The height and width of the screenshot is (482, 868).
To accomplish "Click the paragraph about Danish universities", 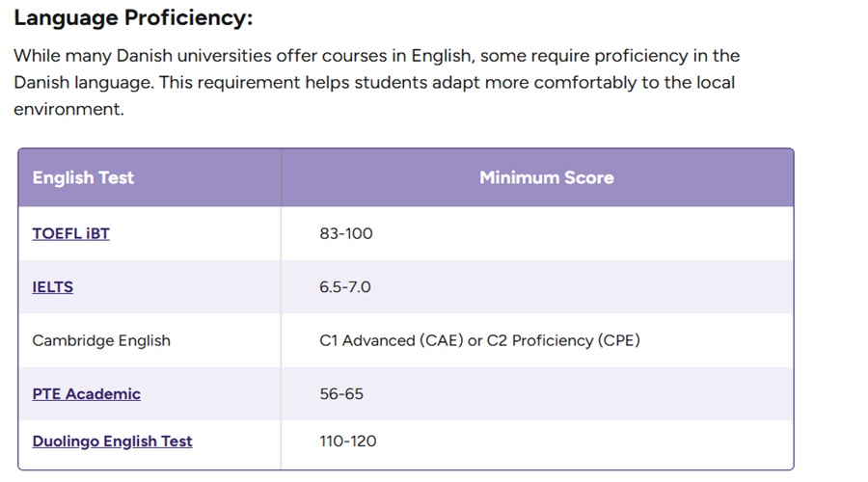I will pyautogui.click(x=376, y=83).
